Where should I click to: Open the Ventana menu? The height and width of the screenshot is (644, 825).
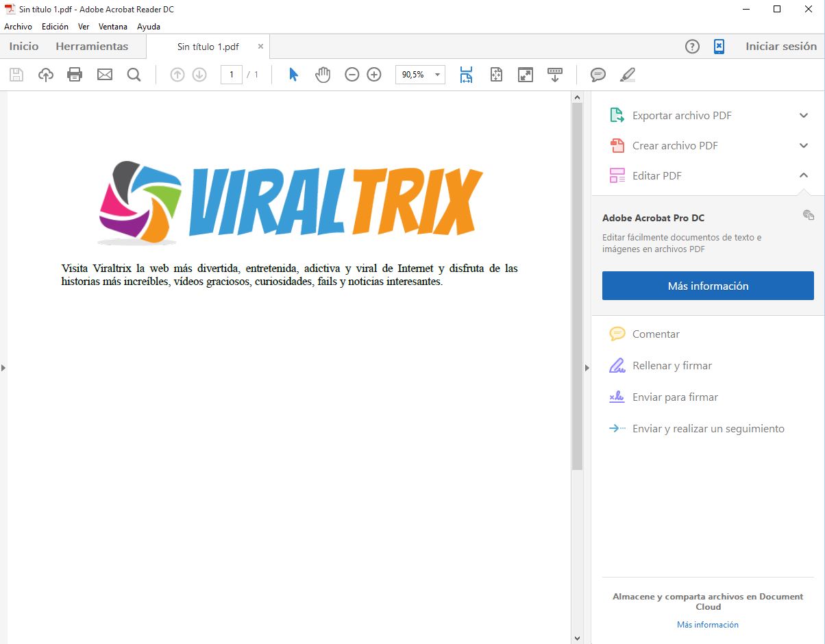[113, 27]
